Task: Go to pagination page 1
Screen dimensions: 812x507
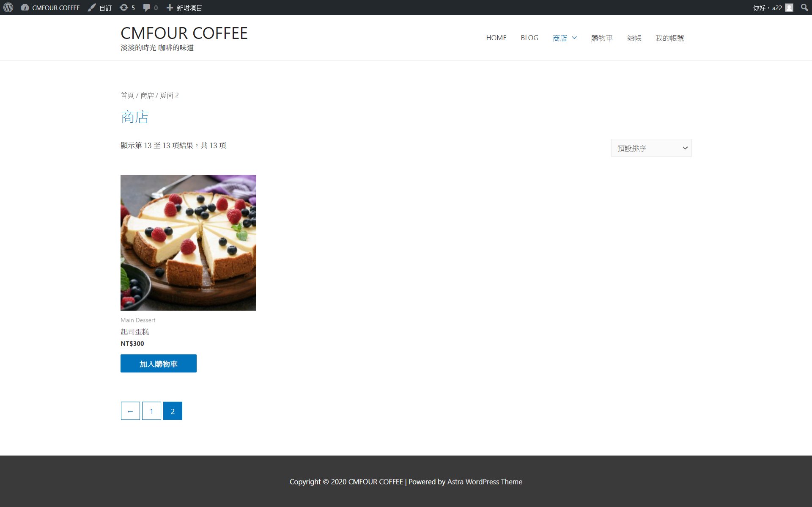Action: 151,411
